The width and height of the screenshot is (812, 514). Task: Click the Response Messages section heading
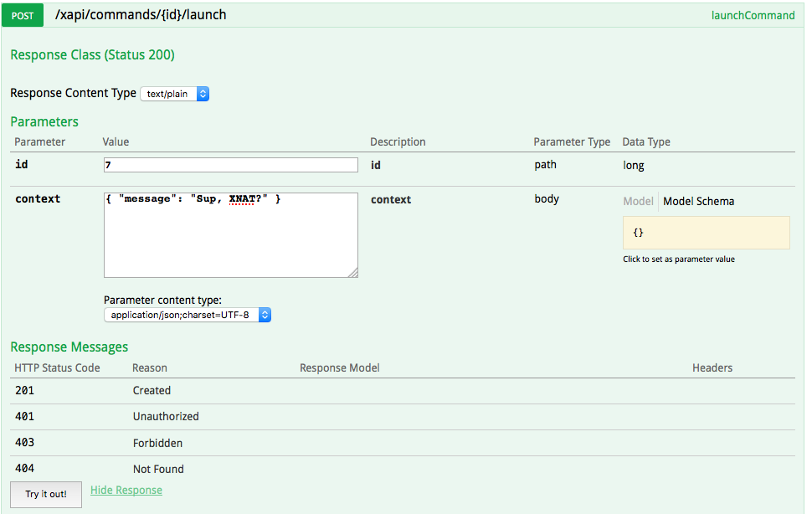69,347
